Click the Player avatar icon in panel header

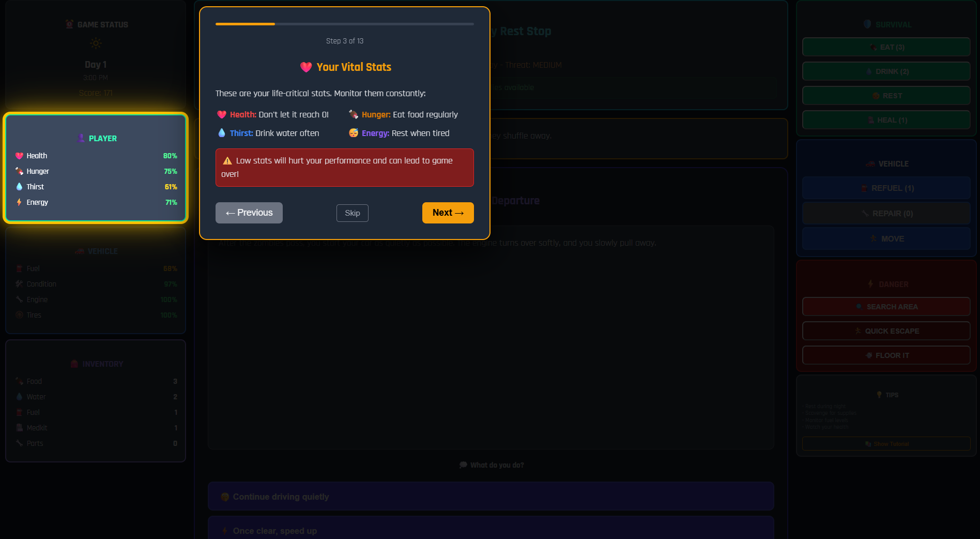[x=81, y=138]
